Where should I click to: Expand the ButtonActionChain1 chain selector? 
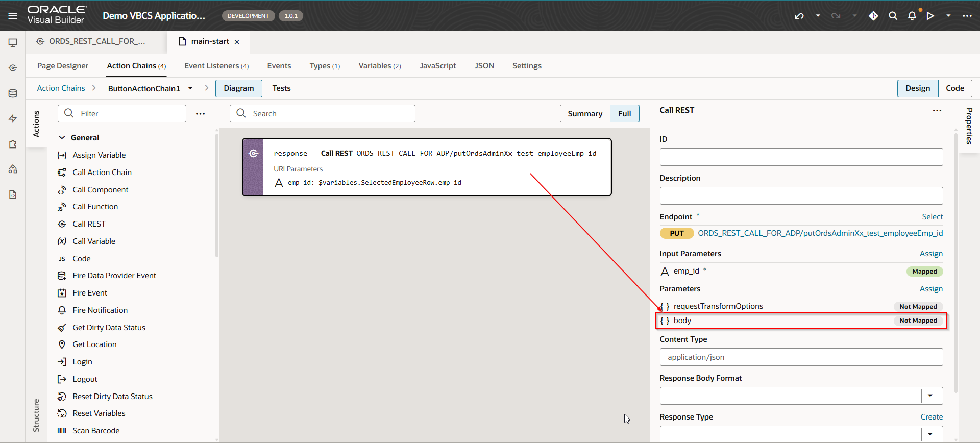(190, 88)
